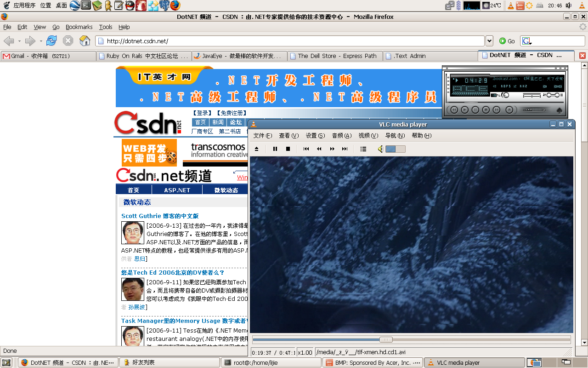Pause playback in VLC media player
588x368 pixels.
coord(275,149)
